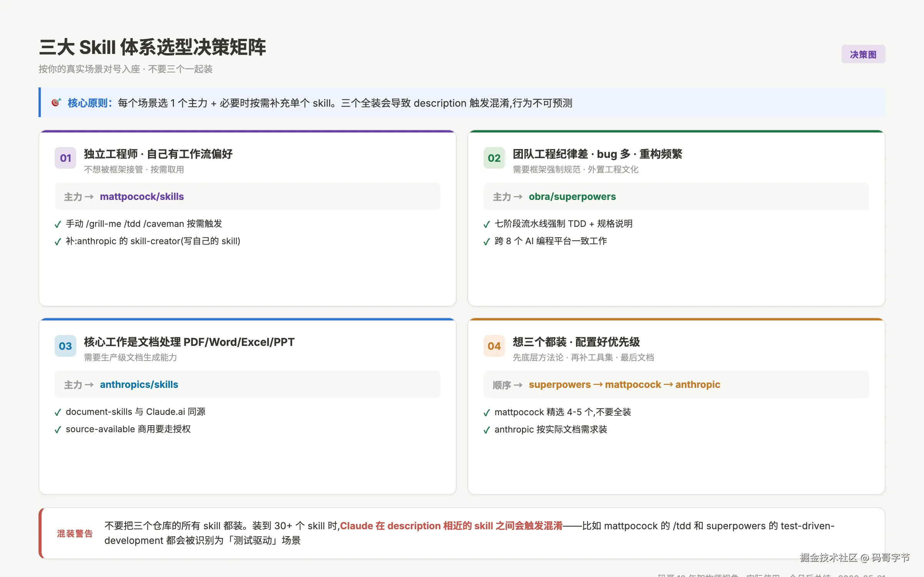Click checkmark beside document-skills 与 Claude.ai 同源
This screenshot has height=577, width=924.
58,412
